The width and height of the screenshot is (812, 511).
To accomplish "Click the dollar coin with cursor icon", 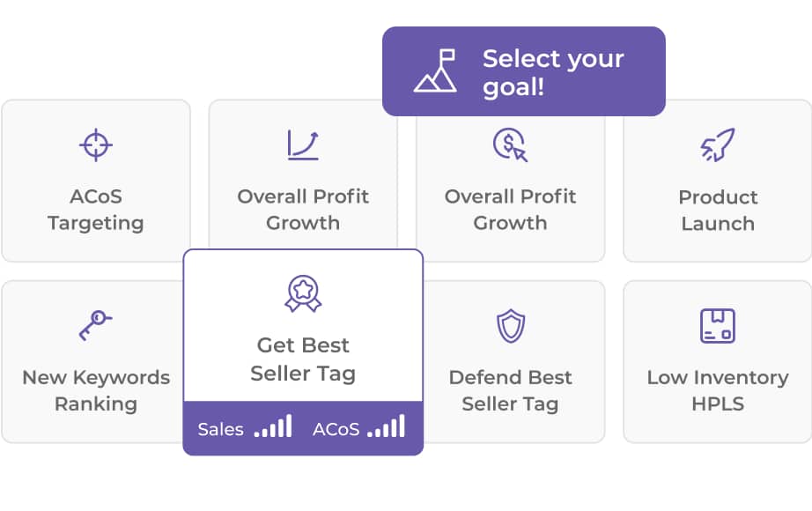I will click(510, 144).
